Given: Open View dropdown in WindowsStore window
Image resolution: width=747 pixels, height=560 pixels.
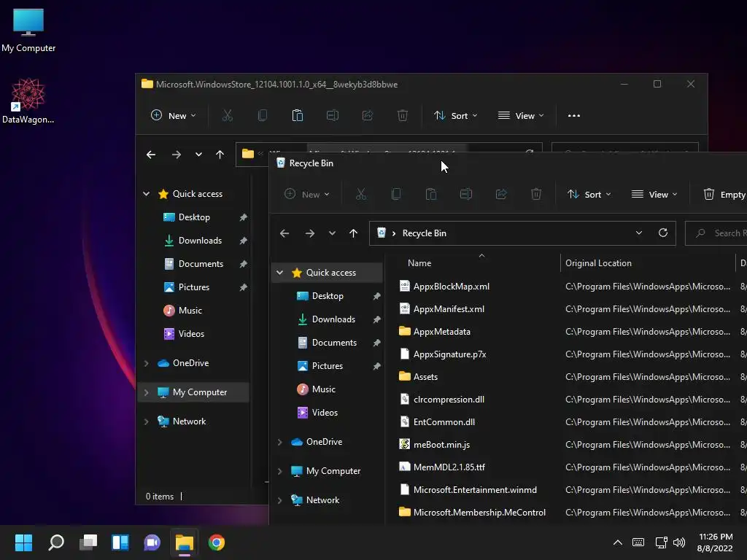Looking at the screenshot, I should click(x=521, y=116).
